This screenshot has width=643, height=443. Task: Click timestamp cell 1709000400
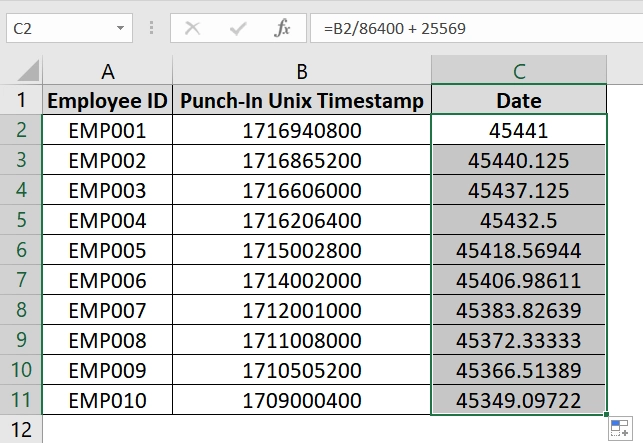(302, 400)
